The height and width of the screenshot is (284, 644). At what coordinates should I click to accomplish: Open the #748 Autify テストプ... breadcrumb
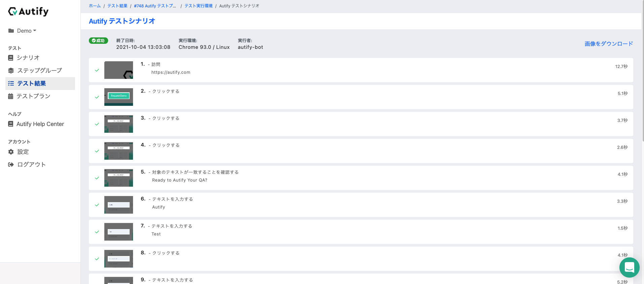(155, 6)
